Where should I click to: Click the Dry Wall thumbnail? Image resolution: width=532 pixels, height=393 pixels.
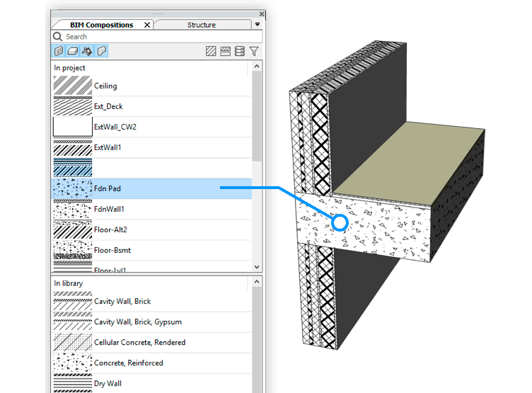pyautogui.click(x=73, y=383)
